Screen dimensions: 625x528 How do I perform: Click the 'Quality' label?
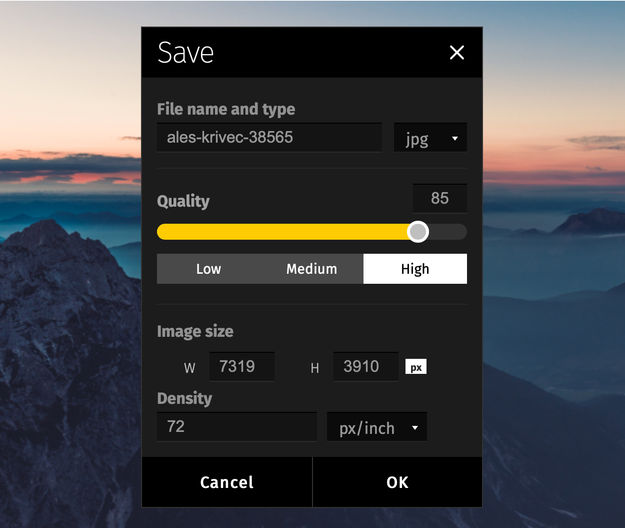point(183,201)
